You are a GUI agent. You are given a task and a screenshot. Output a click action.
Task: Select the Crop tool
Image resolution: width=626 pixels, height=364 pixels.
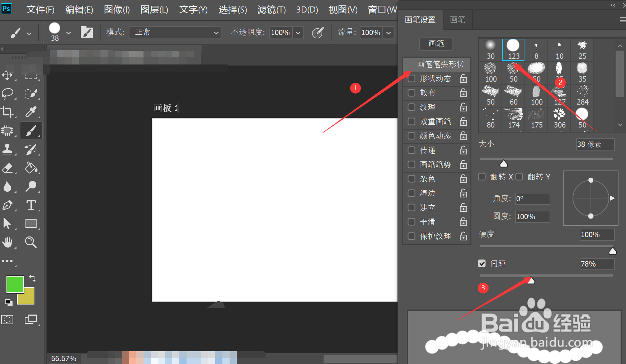(x=8, y=112)
